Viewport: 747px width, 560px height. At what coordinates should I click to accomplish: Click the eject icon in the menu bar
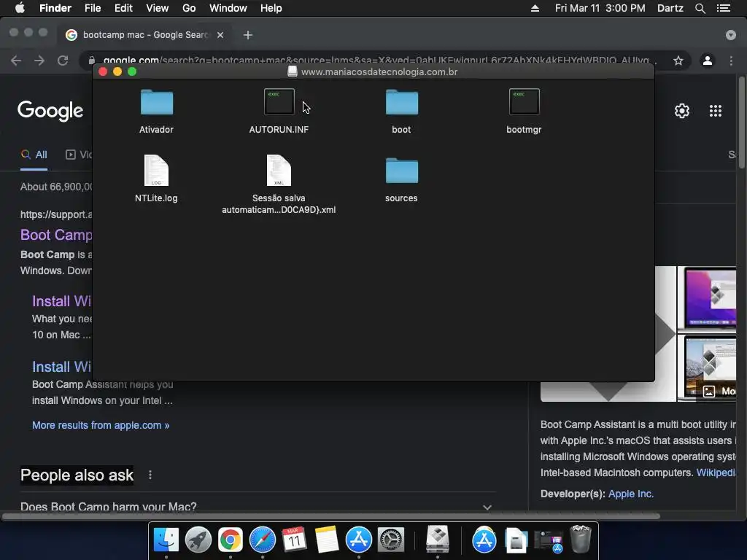pos(535,8)
